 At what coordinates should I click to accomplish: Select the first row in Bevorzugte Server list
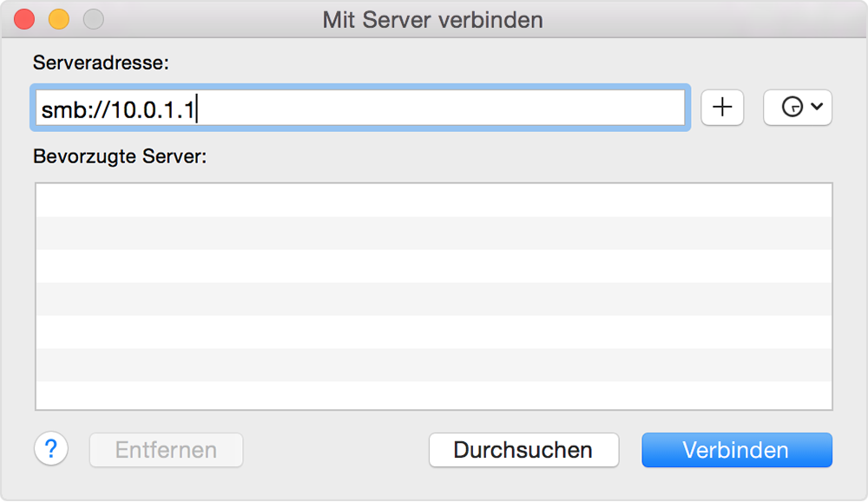pyautogui.click(x=434, y=200)
